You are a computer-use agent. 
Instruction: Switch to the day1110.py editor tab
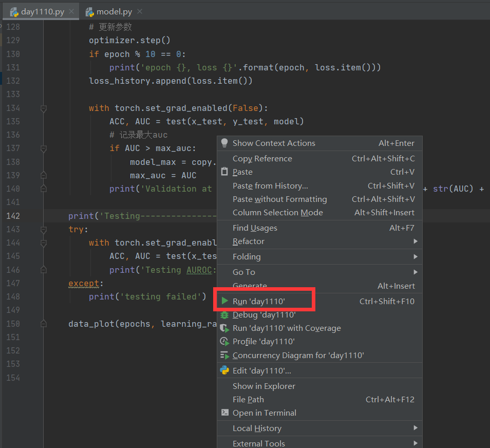pyautogui.click(x=41, y=12)
